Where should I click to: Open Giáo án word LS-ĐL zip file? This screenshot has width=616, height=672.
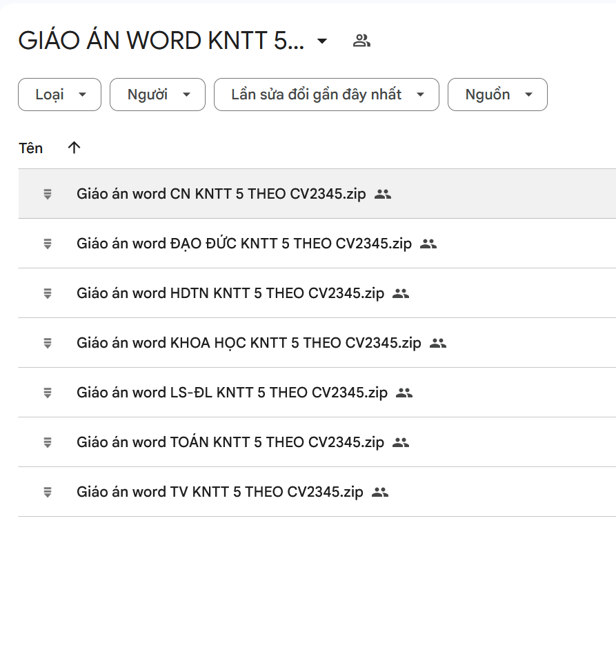coord(232,393)
